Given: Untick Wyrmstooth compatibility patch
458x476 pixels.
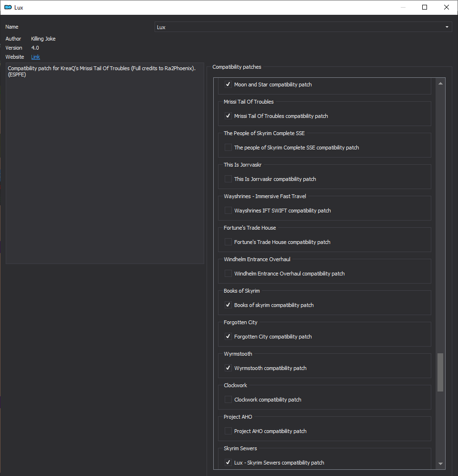Looking at the screenshot, I should pyautogui.click(x=229, y=368).
